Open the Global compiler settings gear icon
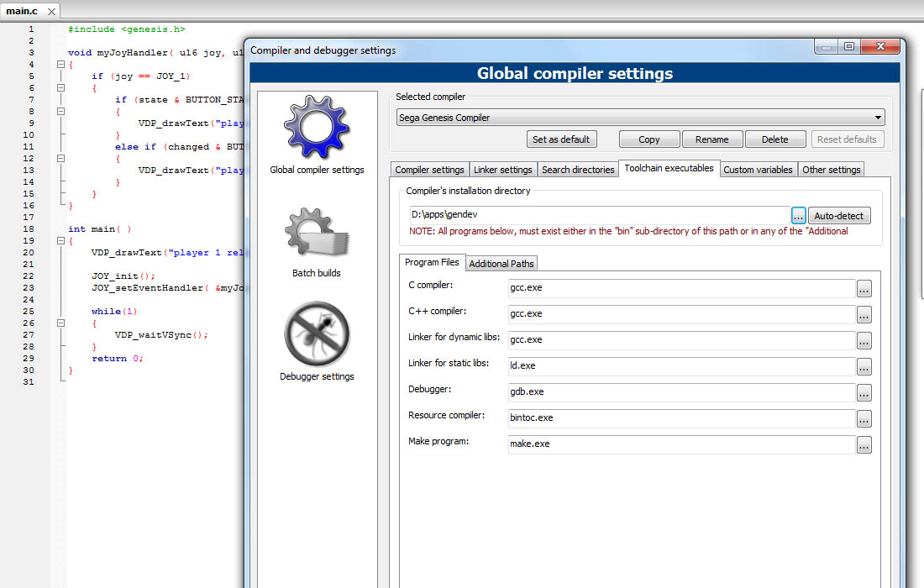The image size is (924, 588). 316,128
